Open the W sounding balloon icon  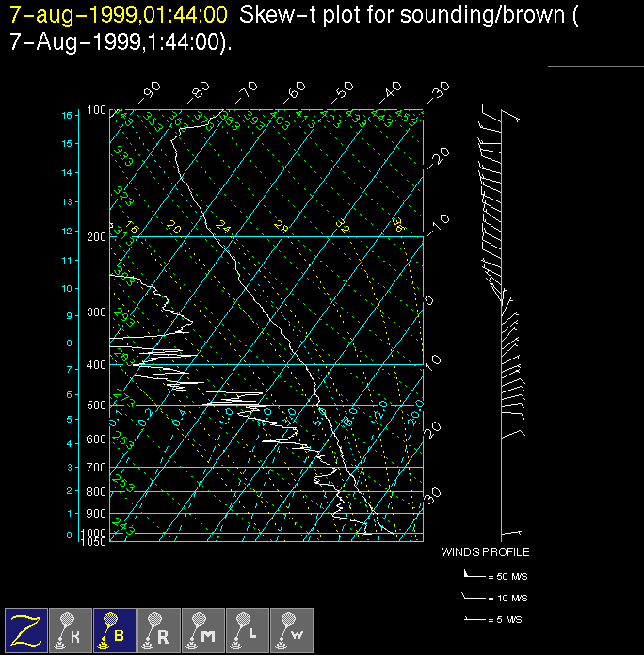(291, 630)
